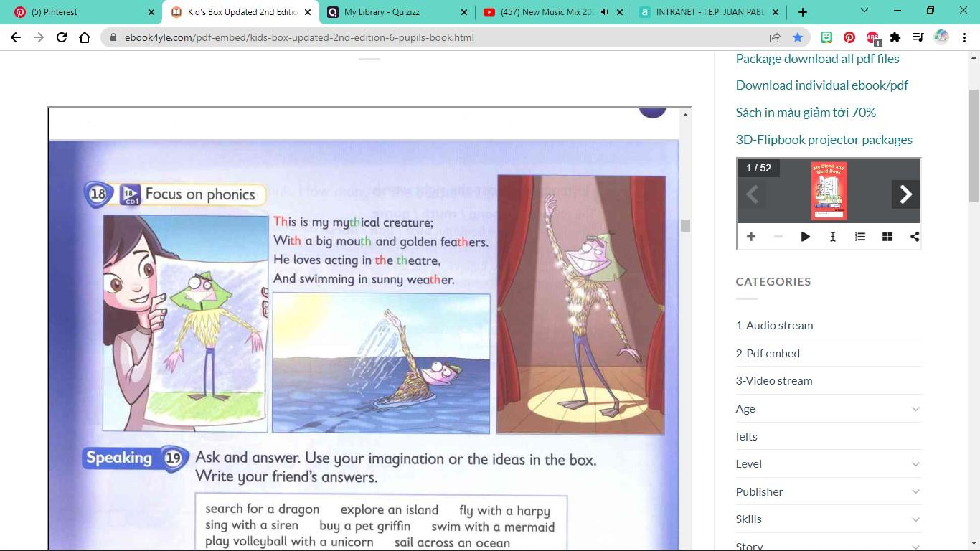980x551 pixels.
Task: Open the Level category link
Action: pyautogui.click(x=748, y=463)
